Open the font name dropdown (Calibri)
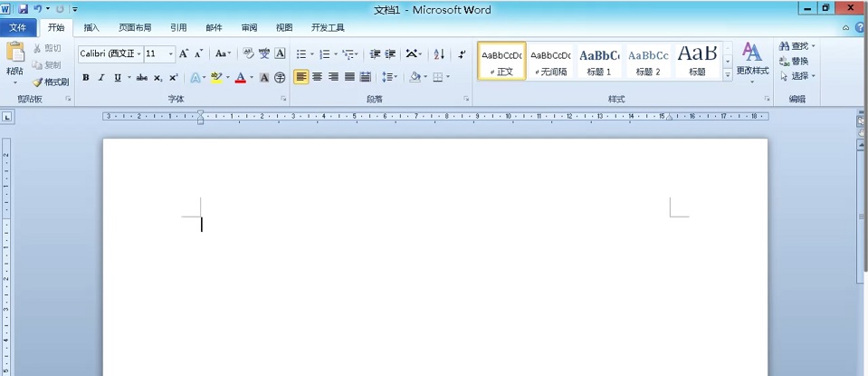The width and height of the screenshot is (868, 376). [139, 54]
